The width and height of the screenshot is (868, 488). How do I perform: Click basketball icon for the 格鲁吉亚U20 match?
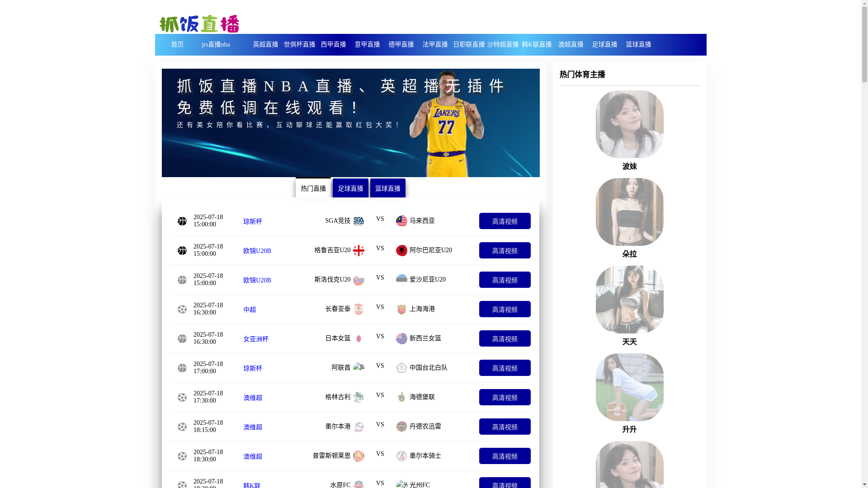pyautogui.click(x=182, y=250)
